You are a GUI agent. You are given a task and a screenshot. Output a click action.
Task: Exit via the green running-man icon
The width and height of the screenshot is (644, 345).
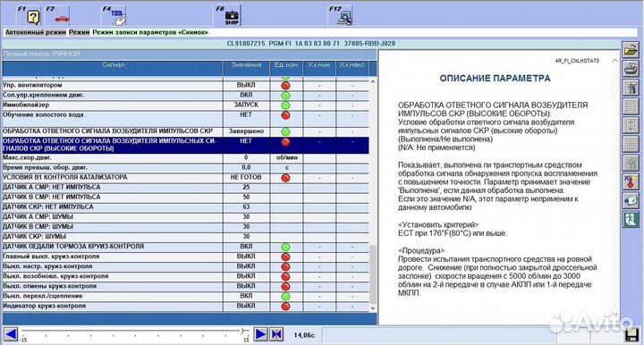pos(631,219)
